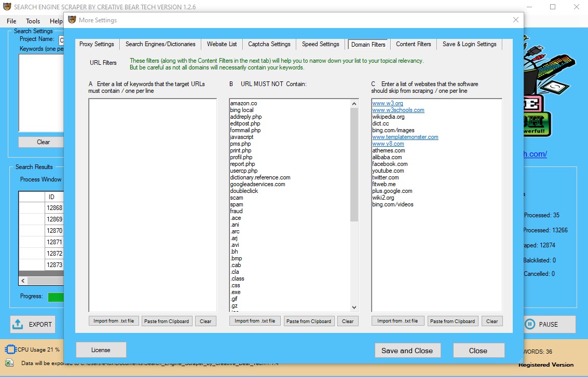The height and width of the screenshot is (377, 588).
Task: Click the License button
Action: click(101, 350)
